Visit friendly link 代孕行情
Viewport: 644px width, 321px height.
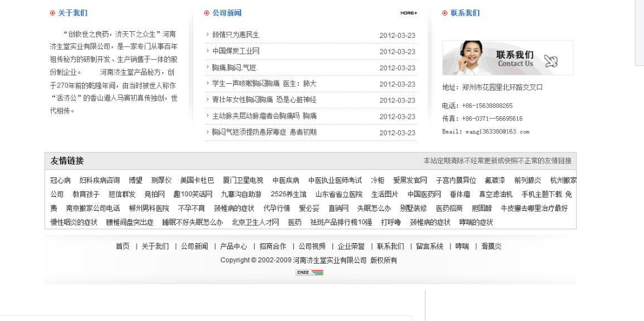coord(277,208)
